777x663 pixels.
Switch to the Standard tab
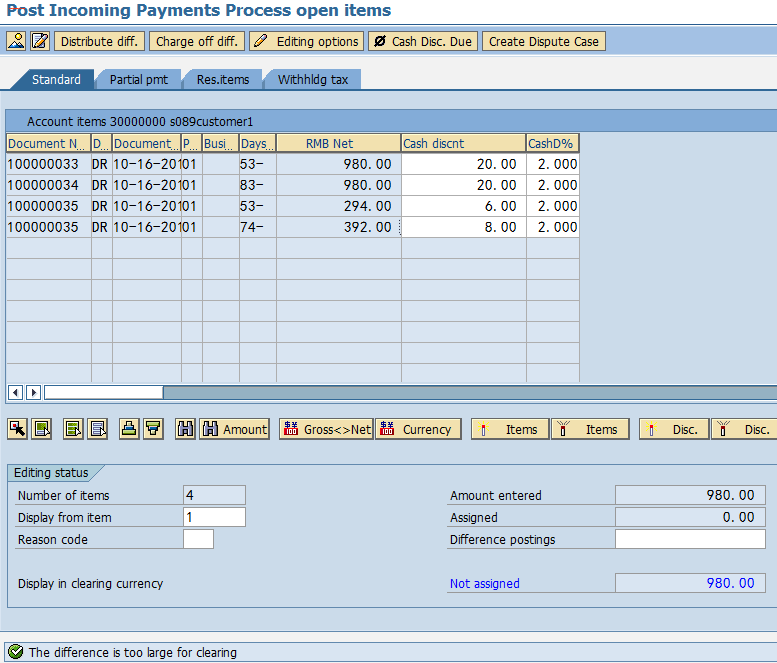pyautogui.click(x=56, y=79)
